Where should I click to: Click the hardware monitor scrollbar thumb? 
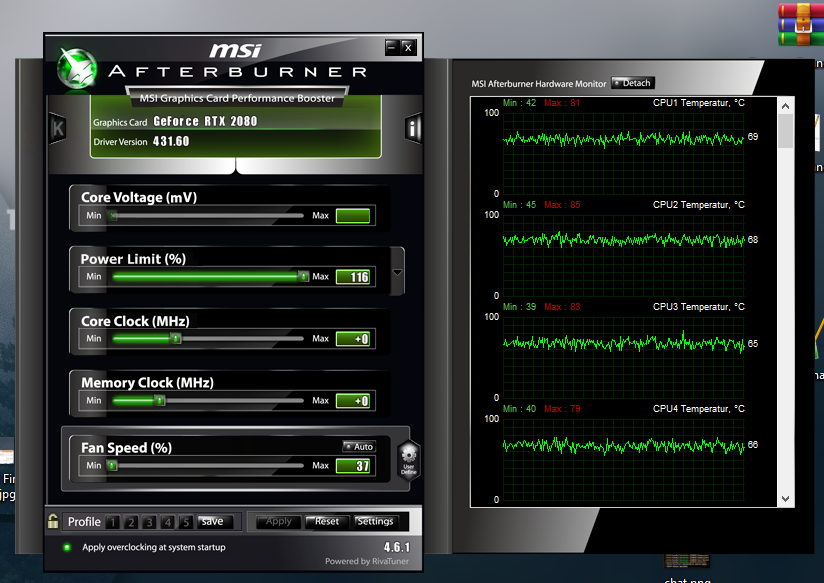click(785, 131)
